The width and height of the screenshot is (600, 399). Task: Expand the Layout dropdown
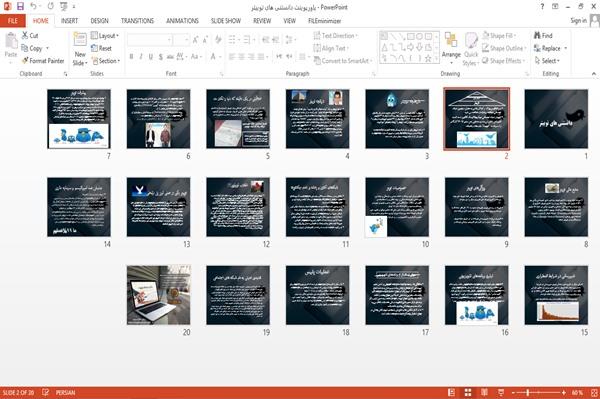click(105, 36)
